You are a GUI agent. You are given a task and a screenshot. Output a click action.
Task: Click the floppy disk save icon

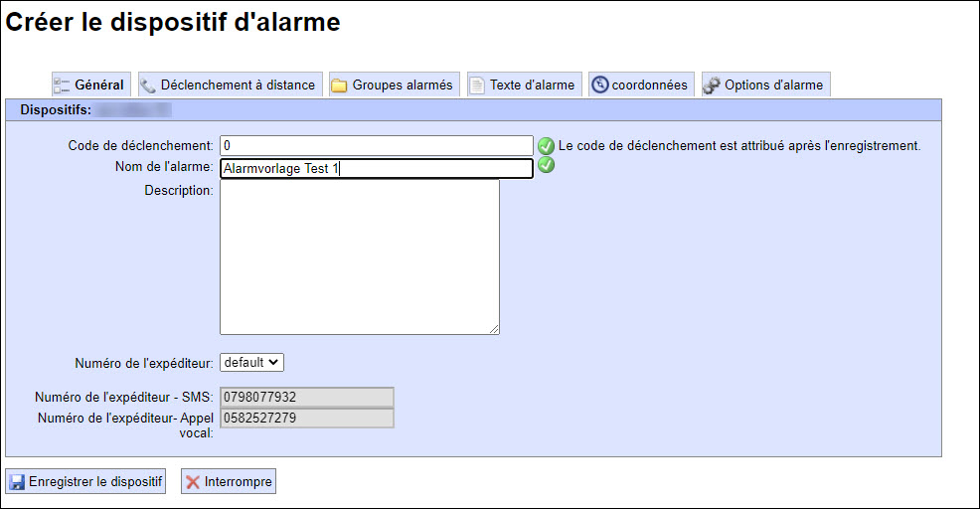tap(17, 482)
